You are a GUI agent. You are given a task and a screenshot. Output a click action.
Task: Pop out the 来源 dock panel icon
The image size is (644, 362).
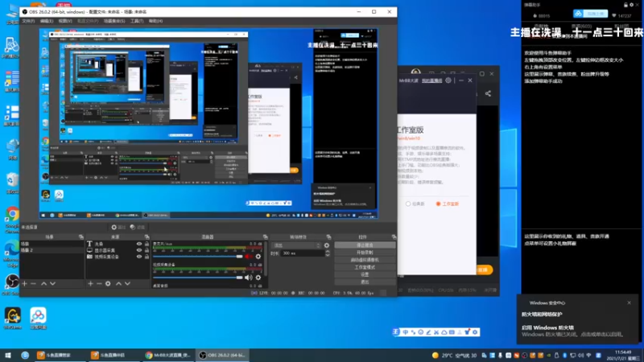tap(147, 237)
